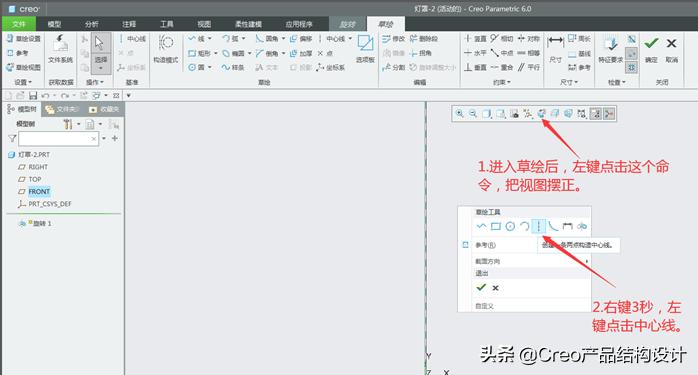The image size is (698, 375).
Task: Open the 文件系统 file system import
Action: coord(61,50)
